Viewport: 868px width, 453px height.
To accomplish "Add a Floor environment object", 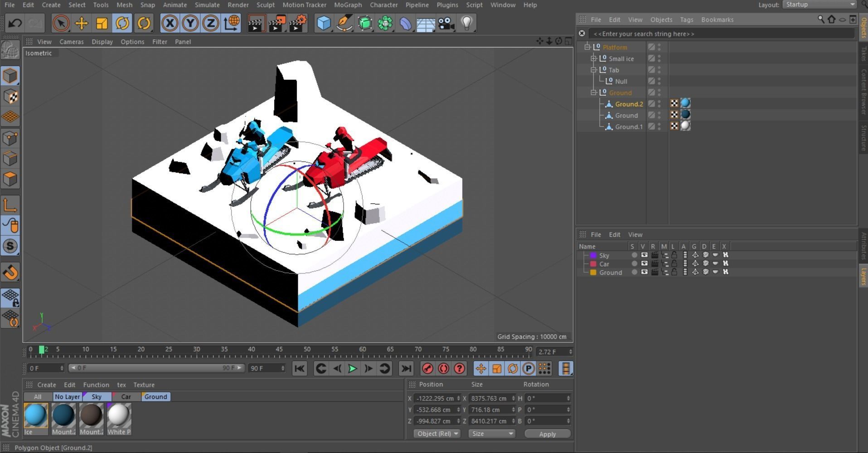I will click(426, 23).
